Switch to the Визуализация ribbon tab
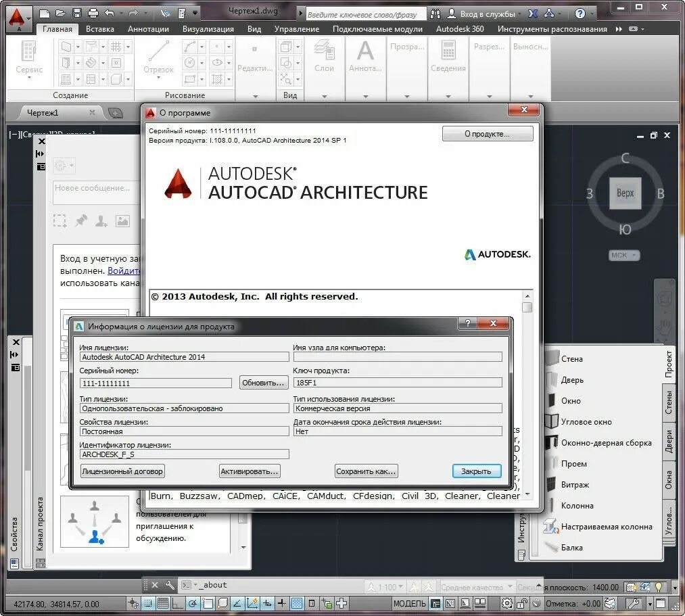 tap(208, 29)
